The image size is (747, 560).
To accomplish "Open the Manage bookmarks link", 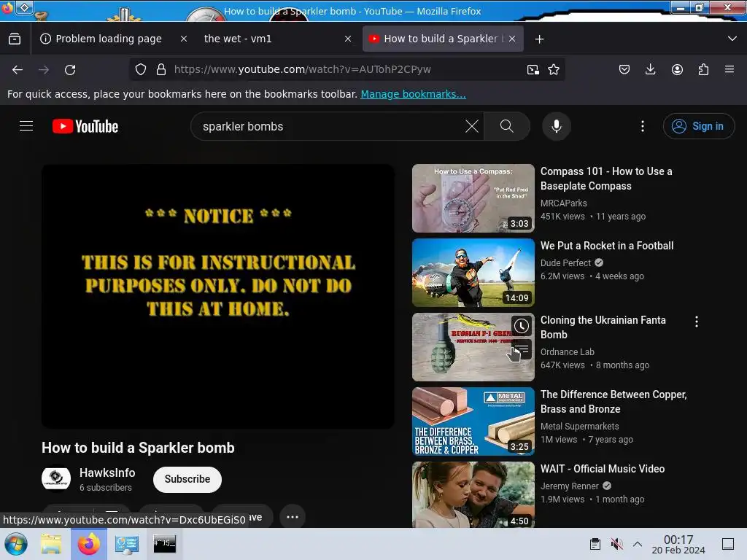I will tap(413, 94).
